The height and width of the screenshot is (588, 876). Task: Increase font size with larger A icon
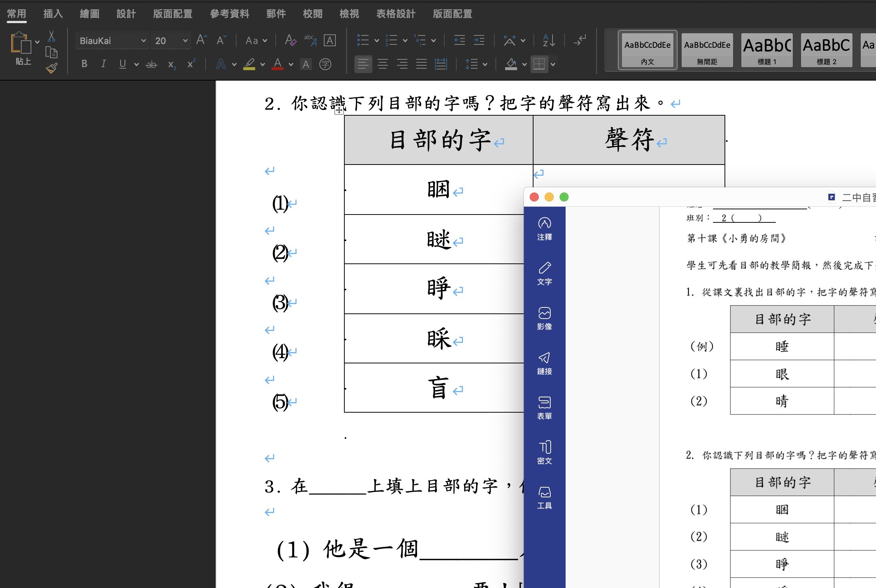tap(201, 40)
